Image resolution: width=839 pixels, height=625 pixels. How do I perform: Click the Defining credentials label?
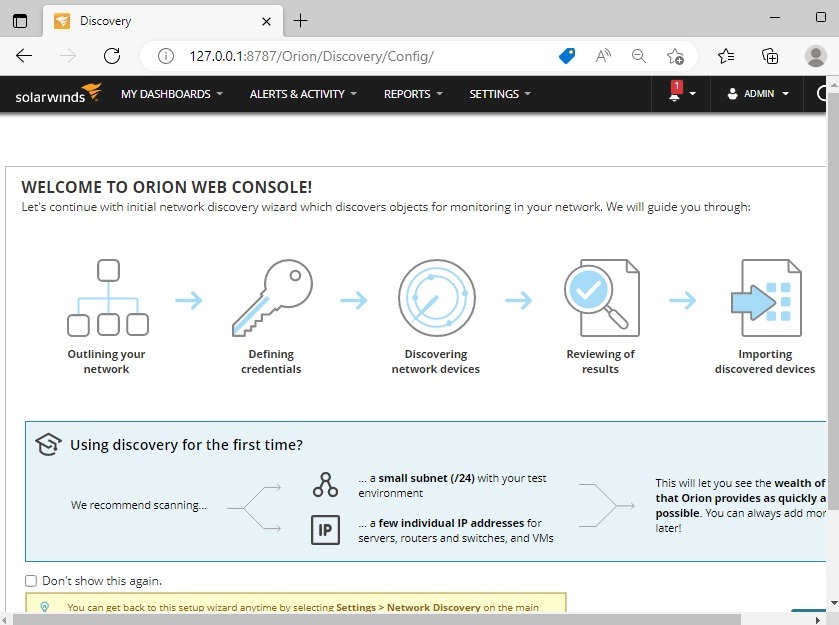point(271,361)
